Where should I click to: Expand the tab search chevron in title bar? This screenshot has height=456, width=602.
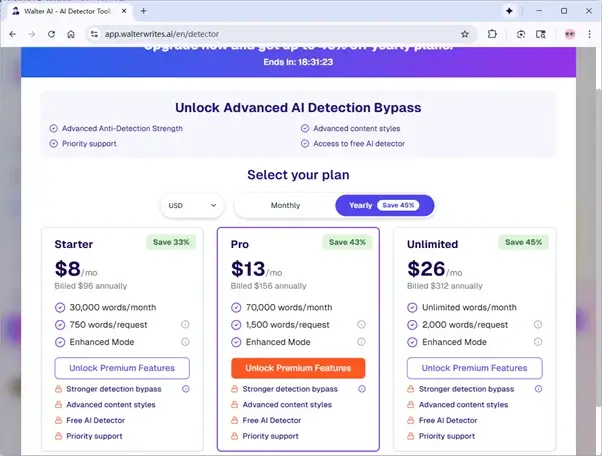tap(510, 10)
